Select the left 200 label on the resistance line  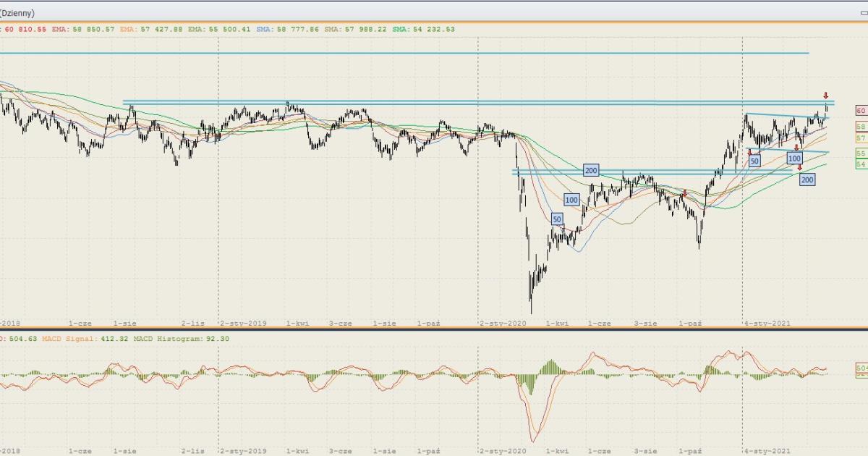[x=591, y=171]
